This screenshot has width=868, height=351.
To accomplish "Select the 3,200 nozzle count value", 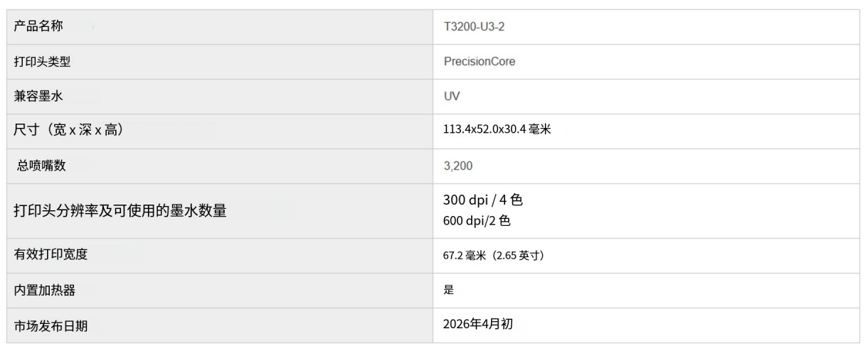I will click(457, 166).
